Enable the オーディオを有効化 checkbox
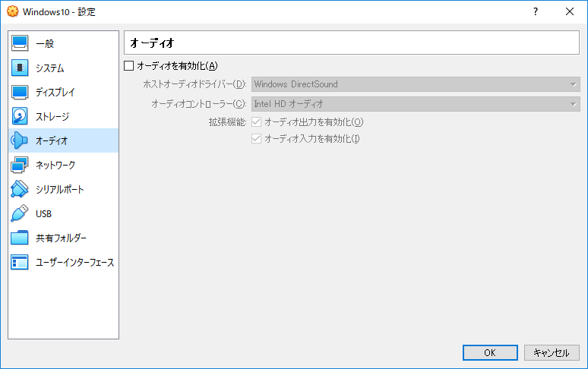588x369 pixels. pos(128,66)
